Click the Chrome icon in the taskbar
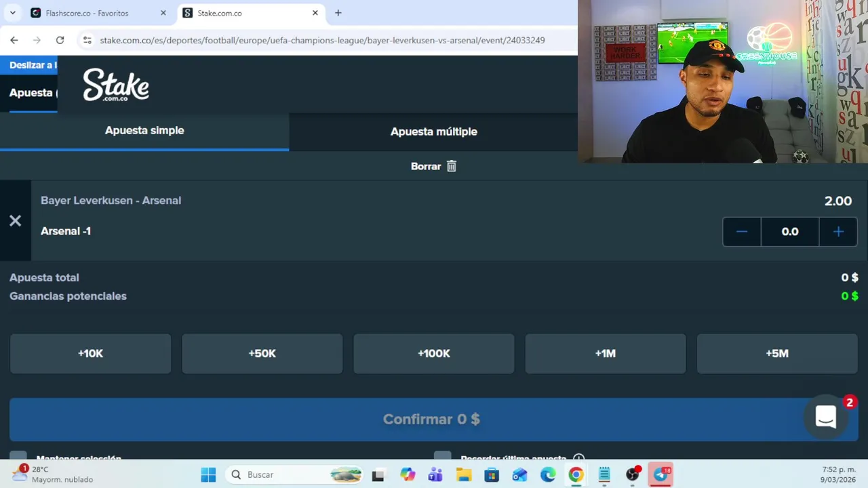Image resolution: width=868 pixels, height=488 pixels. click(576, 474)
